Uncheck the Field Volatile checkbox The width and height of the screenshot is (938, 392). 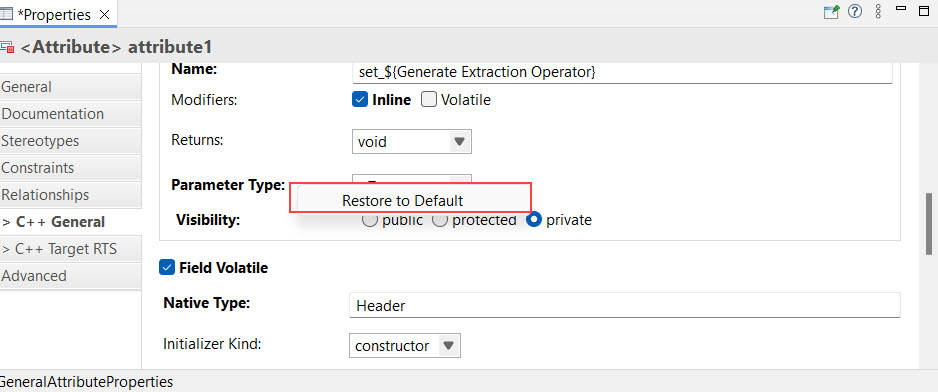click(166, 268)
